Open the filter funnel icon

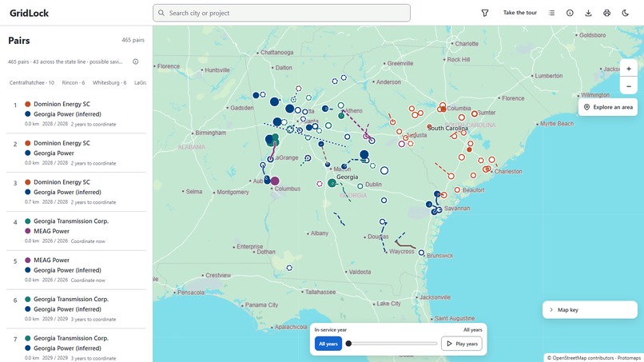pyautogui.click(x=485, y=13)
